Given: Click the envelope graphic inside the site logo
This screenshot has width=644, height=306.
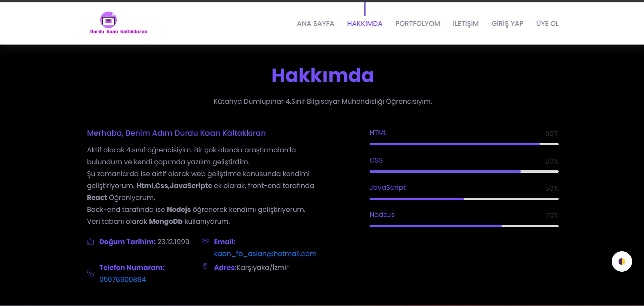Looking at the screenshot, I should pos(108,21).
